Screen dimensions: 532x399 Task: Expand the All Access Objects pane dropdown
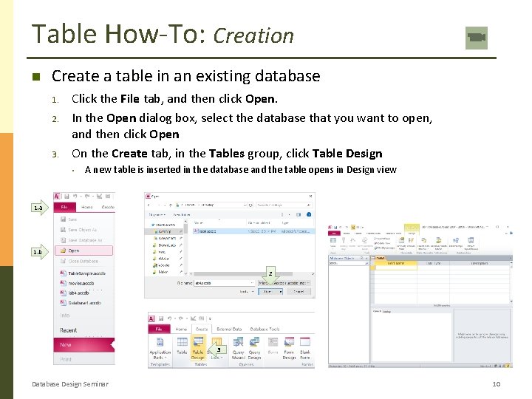(x=361, y=258)
